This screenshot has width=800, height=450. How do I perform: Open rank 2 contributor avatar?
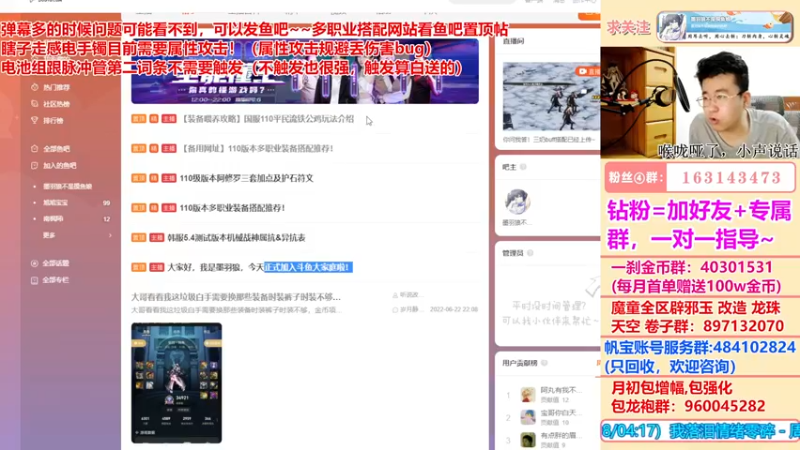pyautogui.click(x=528, y=417)
